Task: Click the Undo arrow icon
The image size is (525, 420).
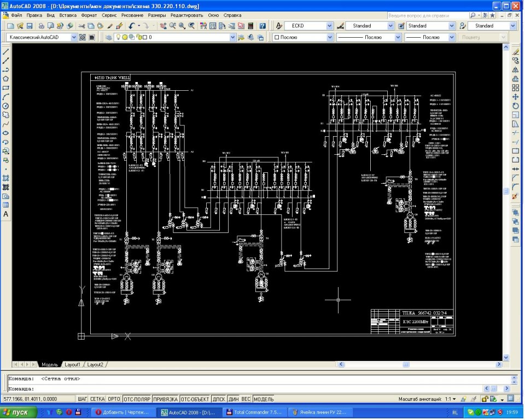Action: coord(132,26)
